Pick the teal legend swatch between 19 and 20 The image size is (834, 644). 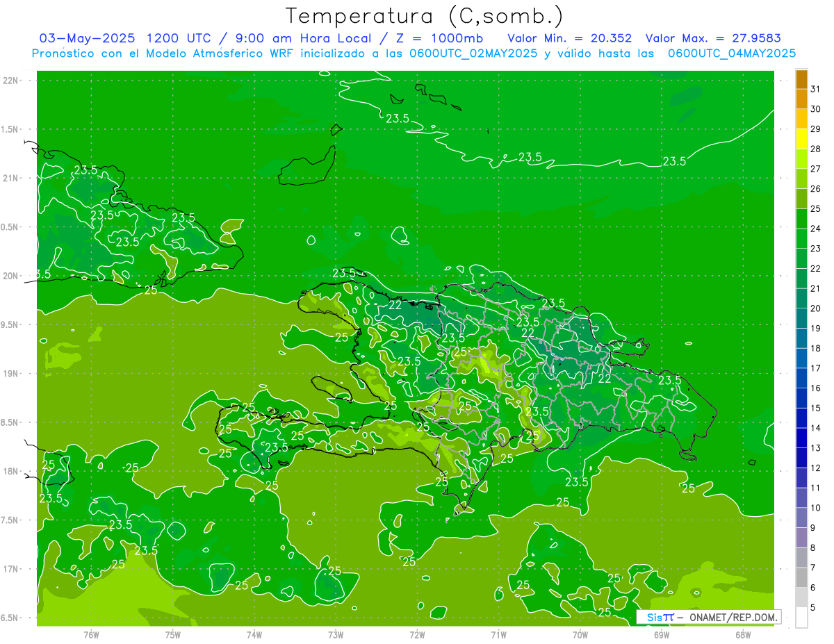(801, 318)
